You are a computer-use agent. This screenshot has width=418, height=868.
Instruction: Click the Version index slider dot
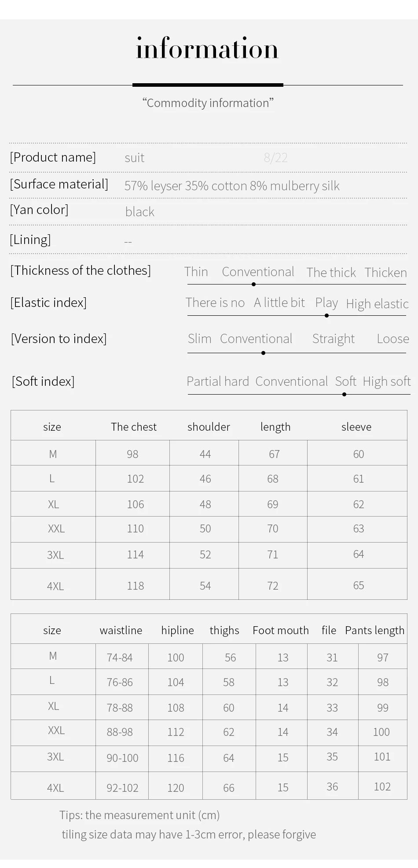click(263, 353)
